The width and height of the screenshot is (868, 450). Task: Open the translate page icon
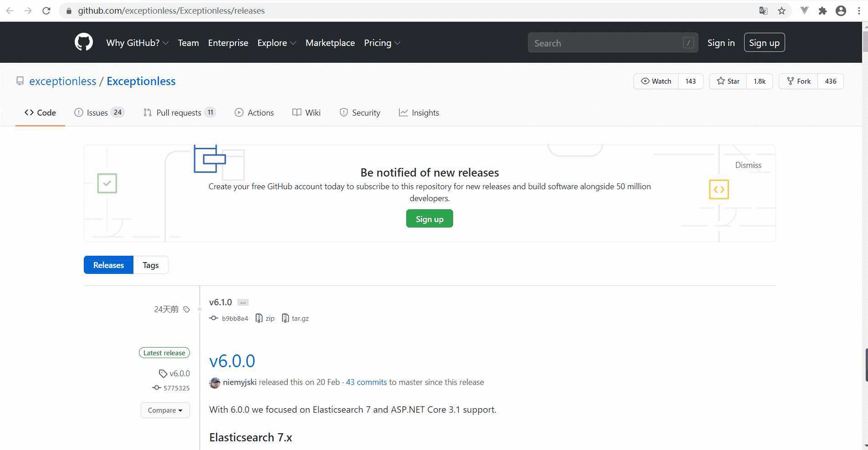tap(764, 10)
